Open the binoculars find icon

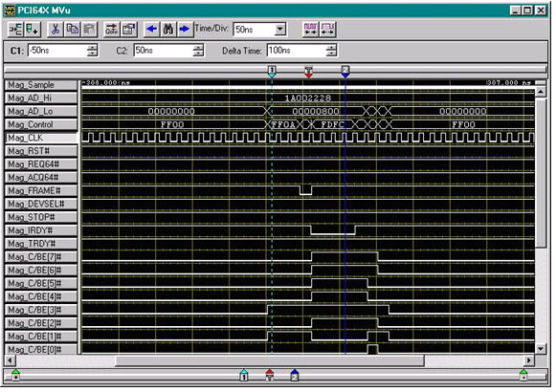168,30
